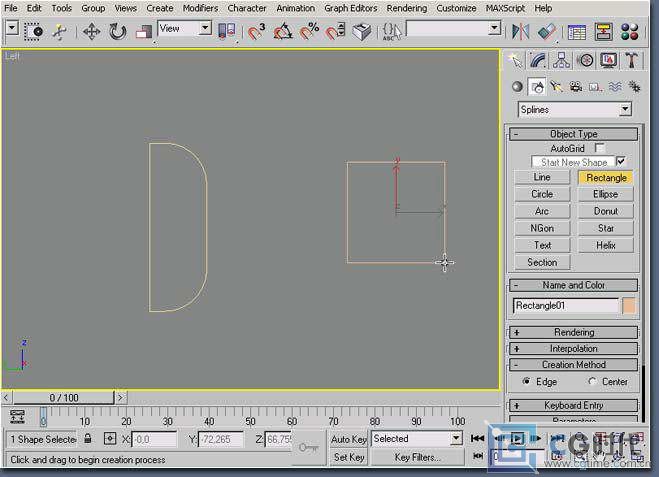Open the File menu
The width and height of the screenshot is (659, 477).
pos(11,8)
